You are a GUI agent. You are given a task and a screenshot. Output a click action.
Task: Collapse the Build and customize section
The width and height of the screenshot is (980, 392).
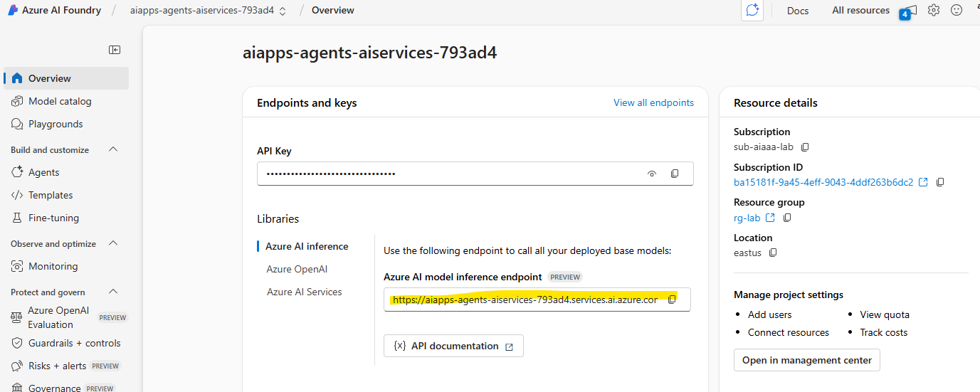(112, 149)
